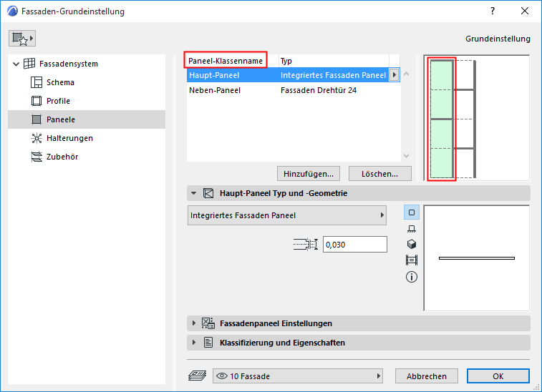This screenshot has width=542, height=392.
Task: Click the Fassadensystem curtain wall icon
Action: (x=29, y=64)
